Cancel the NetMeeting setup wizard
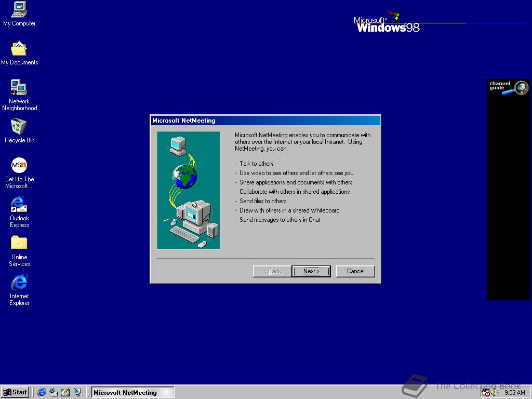 click(x=355, y=271)
